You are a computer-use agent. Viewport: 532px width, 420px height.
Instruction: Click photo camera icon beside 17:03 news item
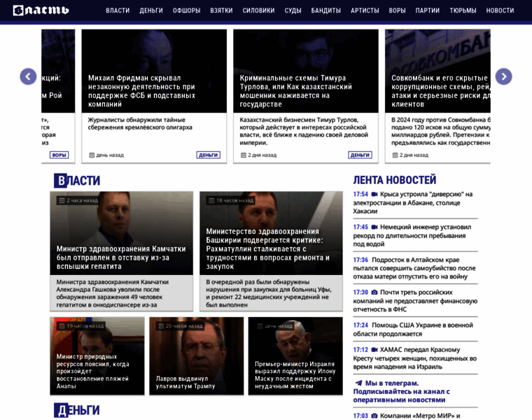point(374,416)
